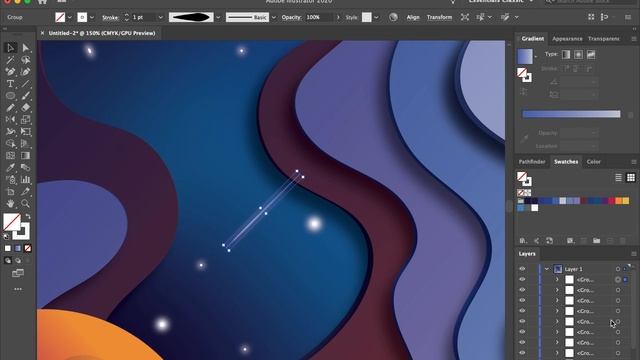Choose Freeform Gradient type

(591, 54)
